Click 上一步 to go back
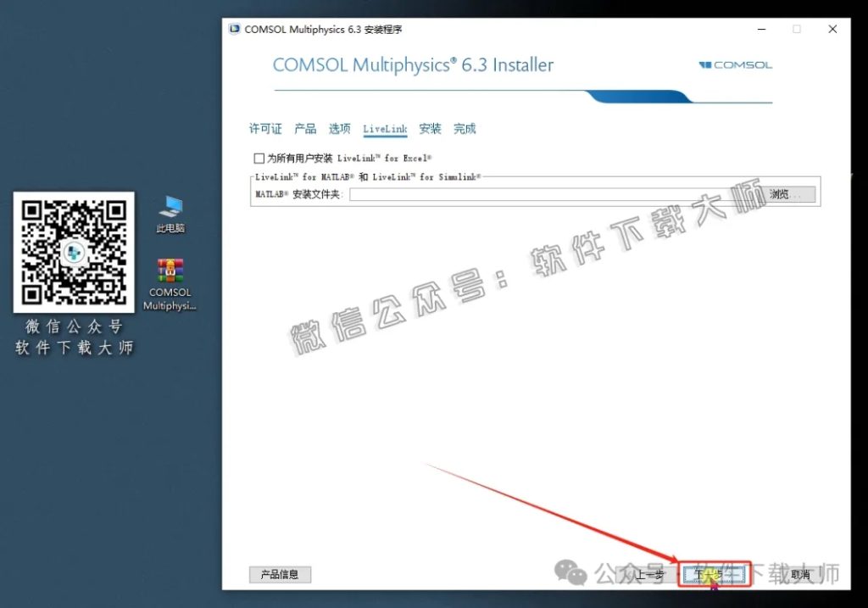 click(648, 574)
